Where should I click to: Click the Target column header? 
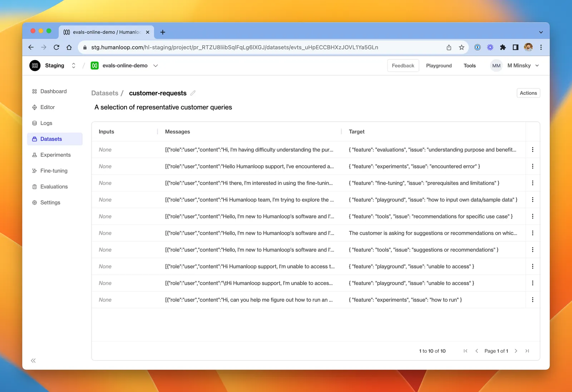tap(357, 132)
